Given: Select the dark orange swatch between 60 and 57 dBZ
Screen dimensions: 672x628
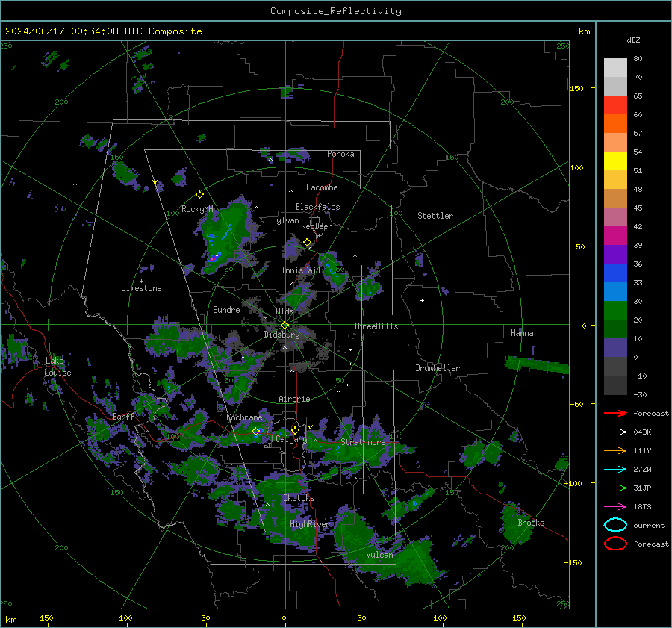Looking at the screenshot, I should point(615,124).
